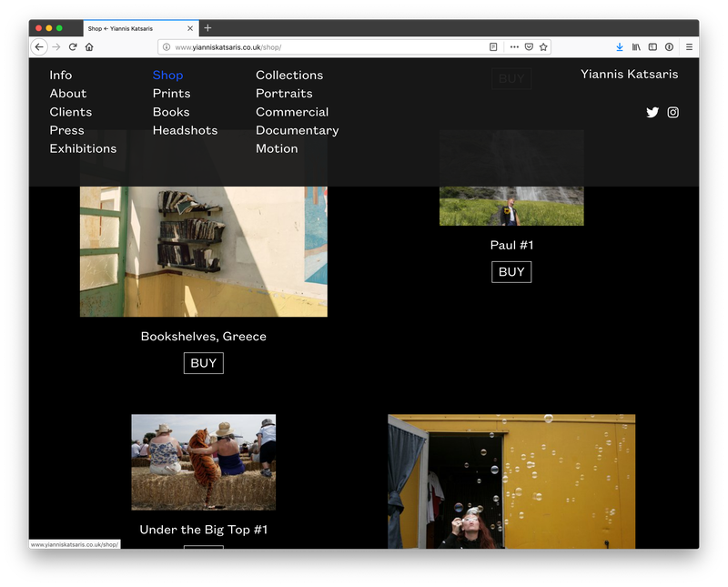This screenshot has width=728, height=587.
Task: Open the Under the Big Top photo
Action: pos(203,462)
